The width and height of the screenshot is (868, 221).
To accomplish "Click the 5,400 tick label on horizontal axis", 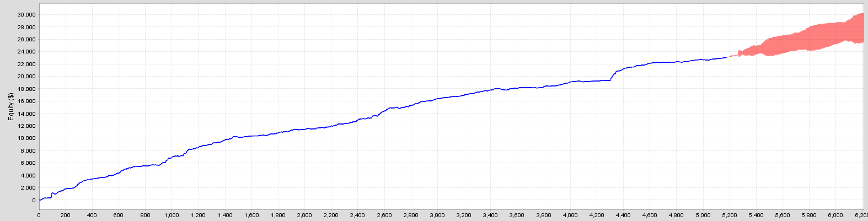I will point(756,215).
